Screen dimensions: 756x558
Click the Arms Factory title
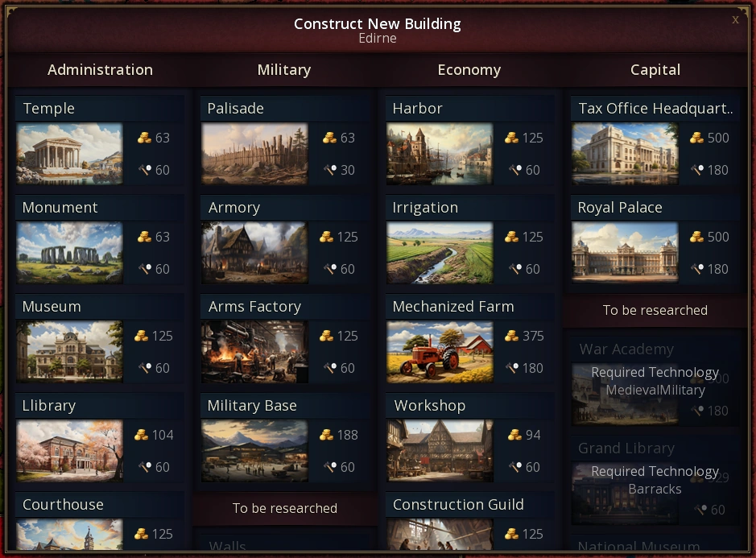(x=254, y=307)
